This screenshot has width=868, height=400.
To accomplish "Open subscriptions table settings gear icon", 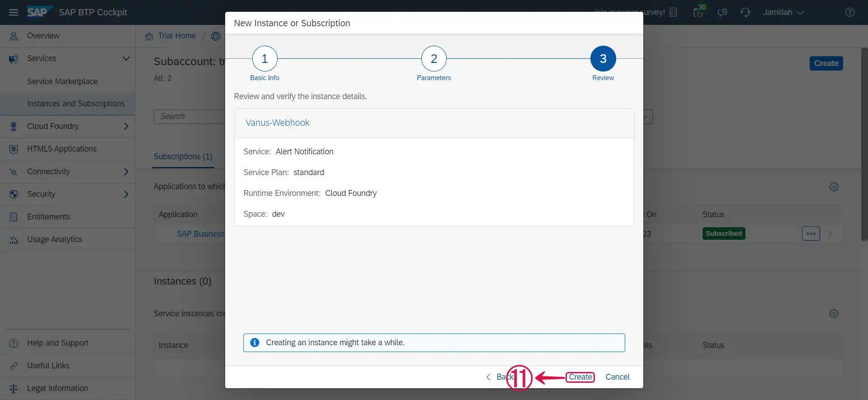I will click(834, 187).
